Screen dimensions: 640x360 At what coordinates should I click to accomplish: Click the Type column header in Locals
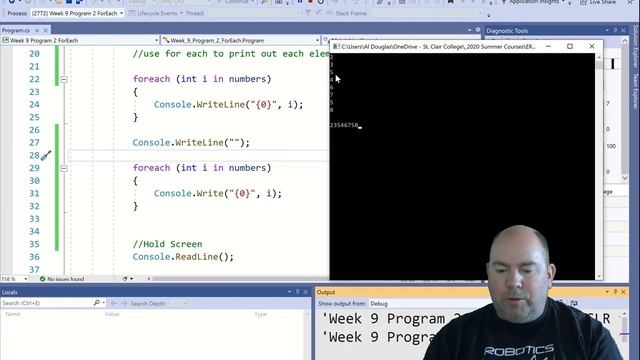[x=260, y=314]
